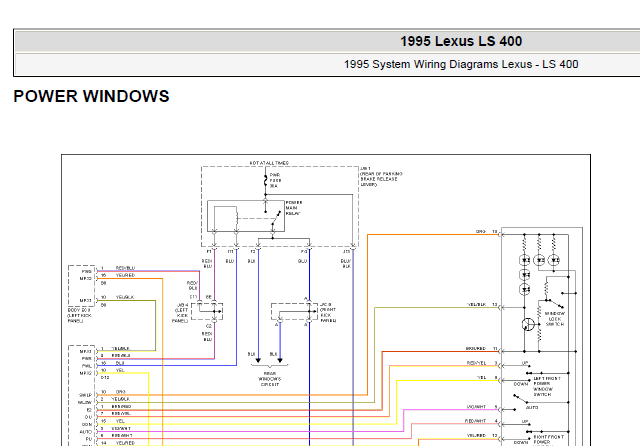Click the 'REAR WINDOWS CIRCUIT' label
Image resolution: width=640 pixels, height=446 pixels.
click(269, 379)
